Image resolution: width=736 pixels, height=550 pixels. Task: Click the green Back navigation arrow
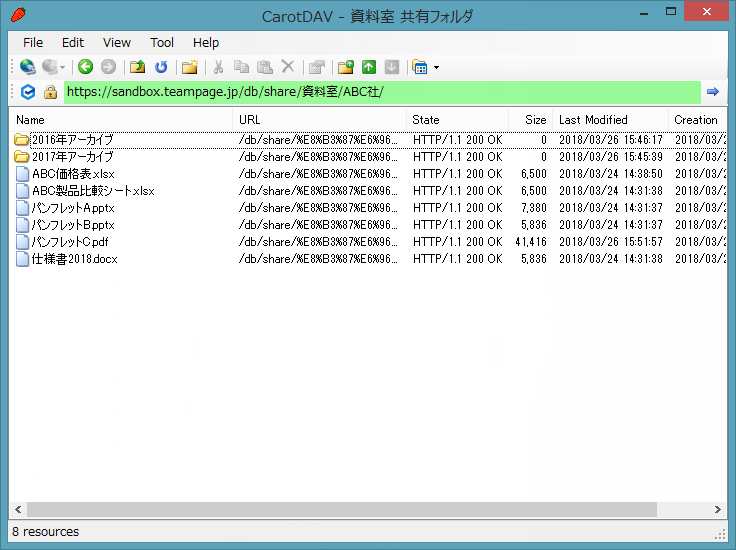pyautogui.click(x=85, y=67)
